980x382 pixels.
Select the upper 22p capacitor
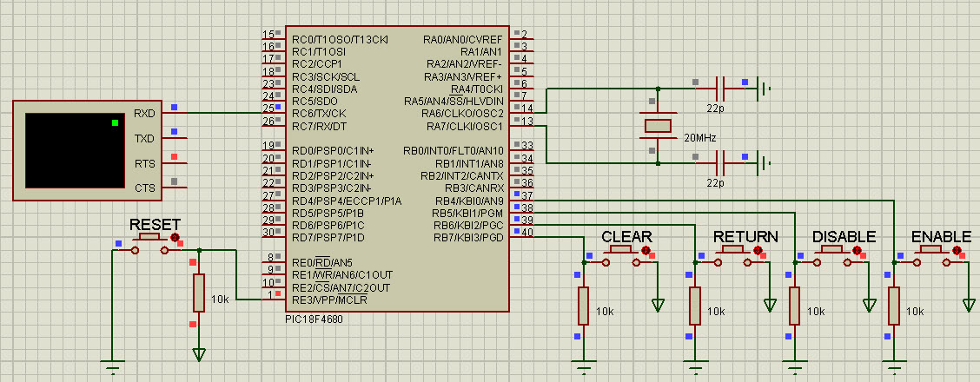click(x=720, y=88)
